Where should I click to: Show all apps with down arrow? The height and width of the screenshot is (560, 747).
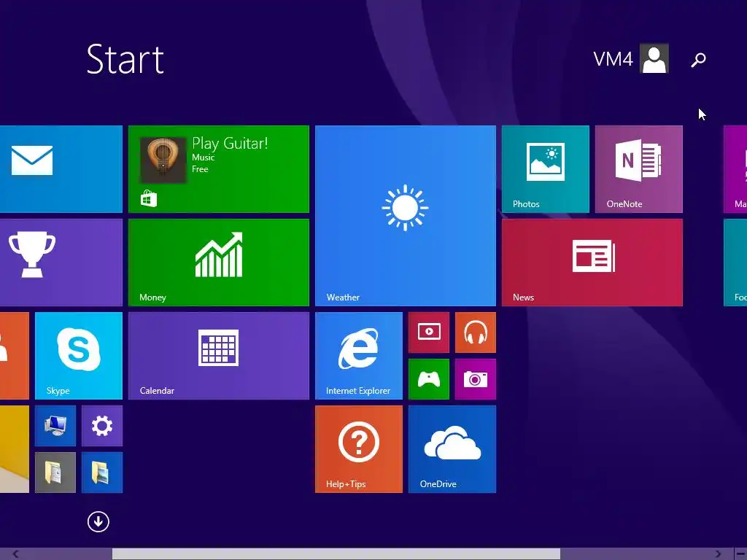pos(98,521)
